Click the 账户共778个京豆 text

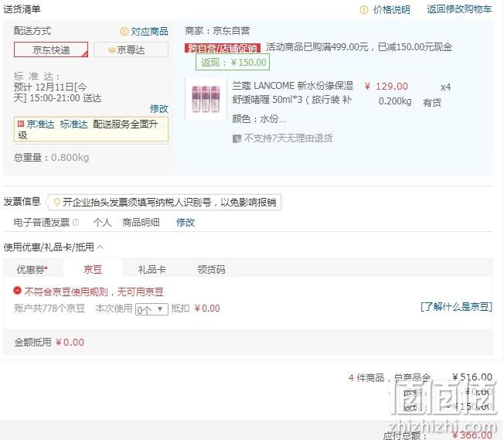pos(49,309)
